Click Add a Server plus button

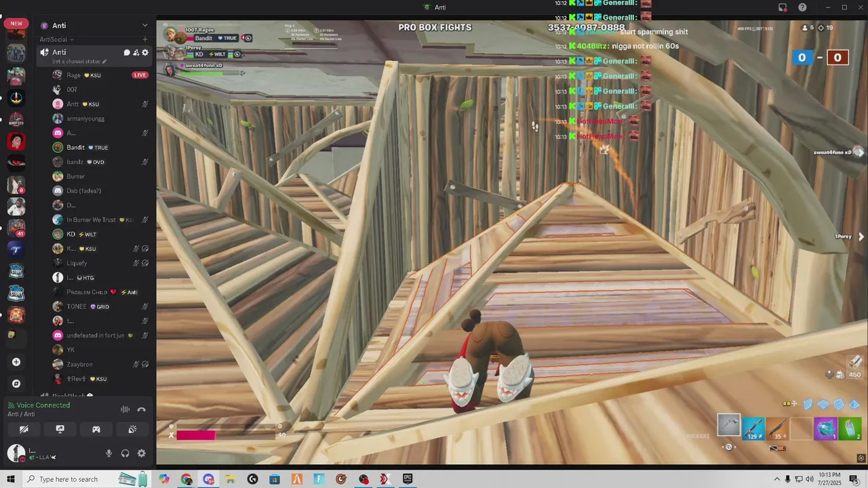click(16, 362)
